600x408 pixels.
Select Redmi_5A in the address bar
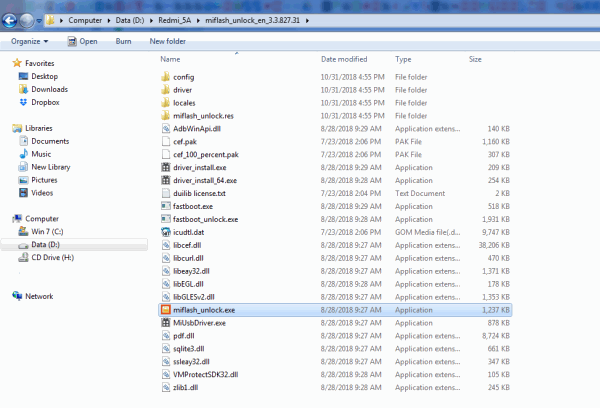click(174, 20)
